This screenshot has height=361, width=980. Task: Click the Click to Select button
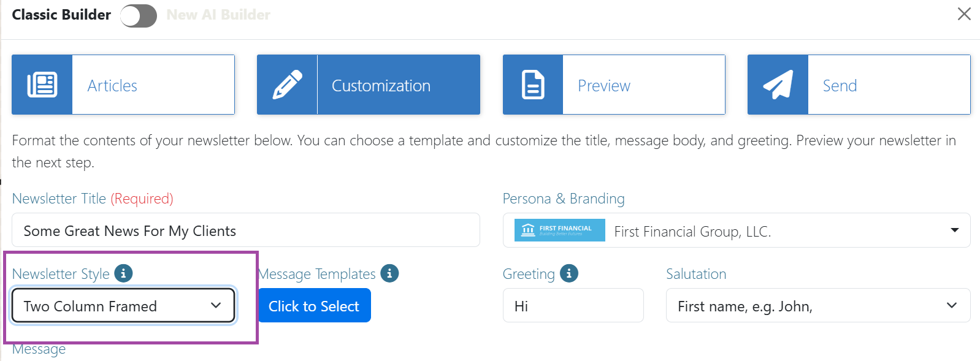314,305
